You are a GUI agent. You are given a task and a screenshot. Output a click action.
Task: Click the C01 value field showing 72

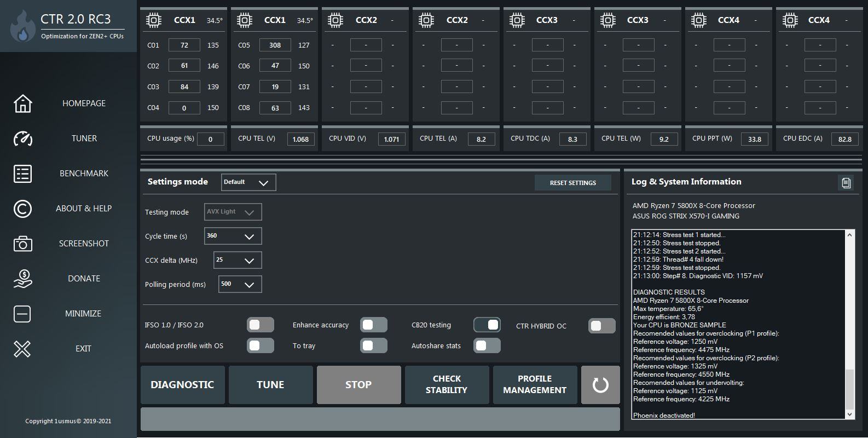(184, 45)
